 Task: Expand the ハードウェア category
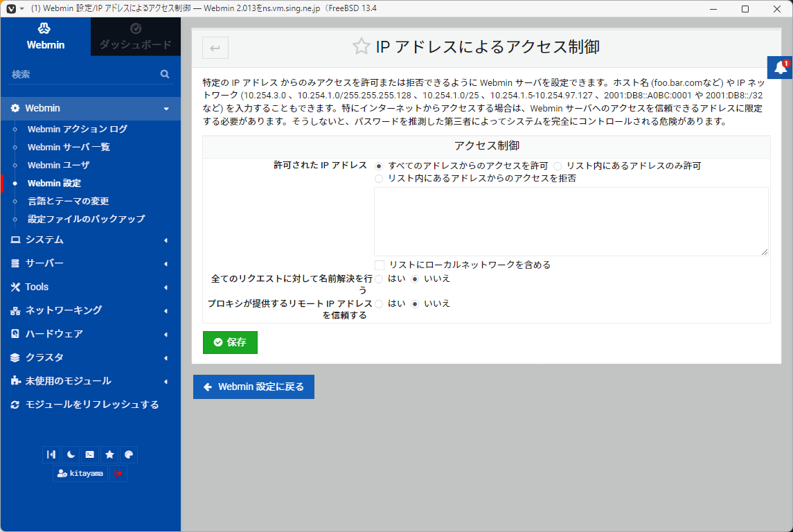pyautogui.click(x=91, y=334)
